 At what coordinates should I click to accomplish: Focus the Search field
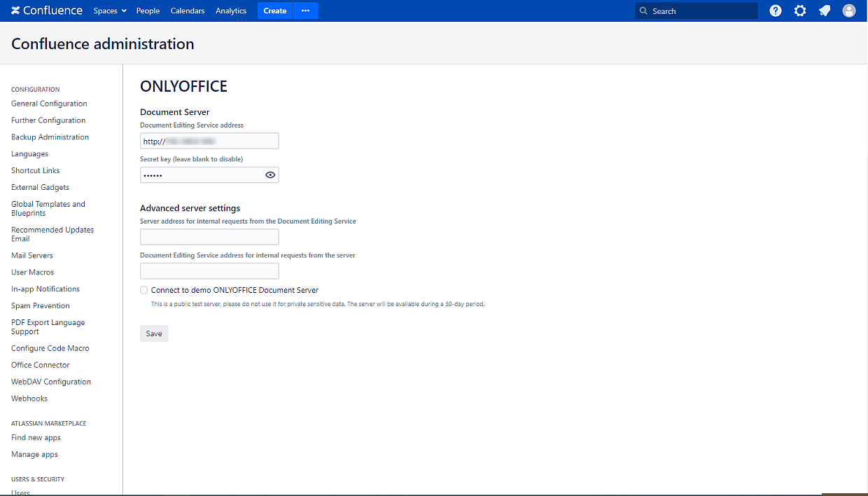click(x=696, y=11)
